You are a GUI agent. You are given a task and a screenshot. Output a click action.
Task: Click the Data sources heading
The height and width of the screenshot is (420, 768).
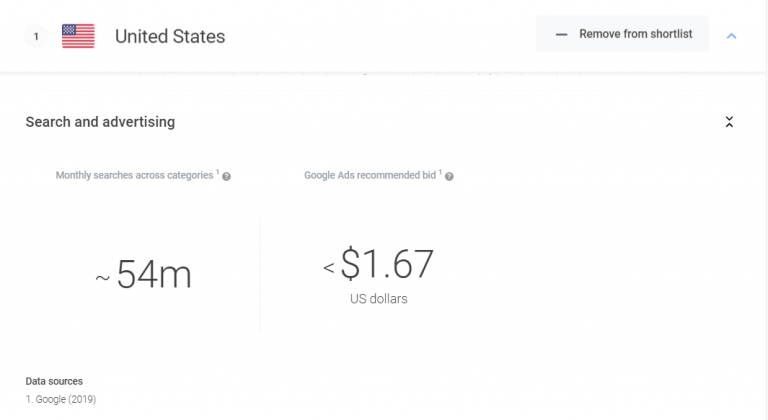tap(54, 381)
